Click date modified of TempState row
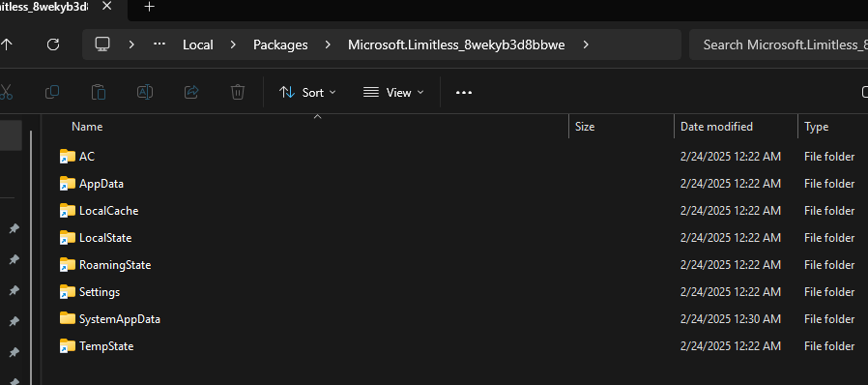The width and height of the screenshot is (868, 385). (x=731, y=346)
